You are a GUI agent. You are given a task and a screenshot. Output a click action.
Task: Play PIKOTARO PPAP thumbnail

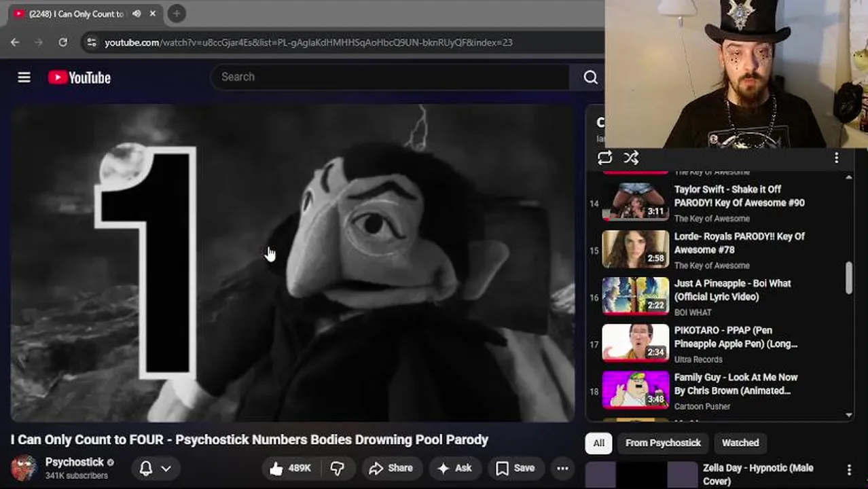[636, 343]
